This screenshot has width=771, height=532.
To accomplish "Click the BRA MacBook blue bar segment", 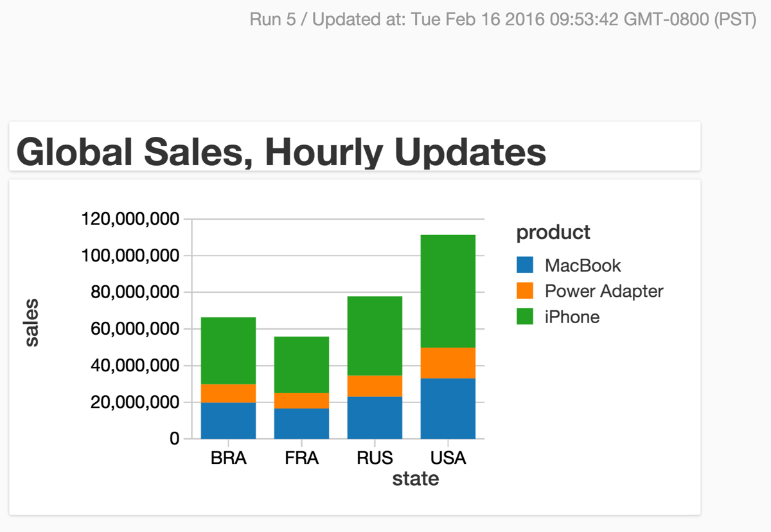I will pos(229,421).
